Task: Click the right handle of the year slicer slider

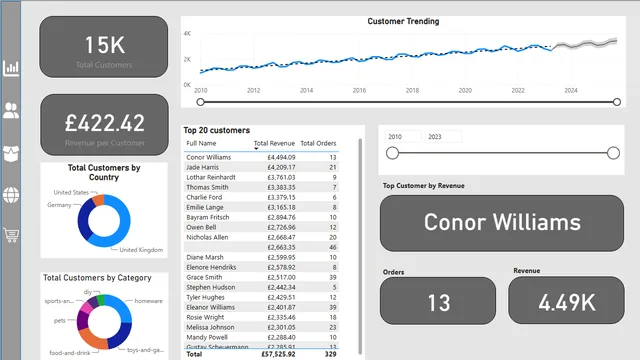Action: pyautogui.click(x=613, y=153)
